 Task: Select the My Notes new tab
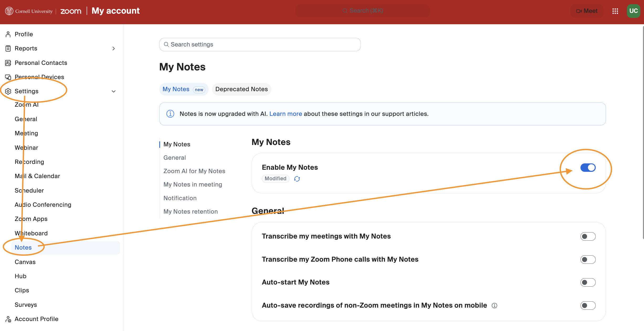click(x=184, y=89)
